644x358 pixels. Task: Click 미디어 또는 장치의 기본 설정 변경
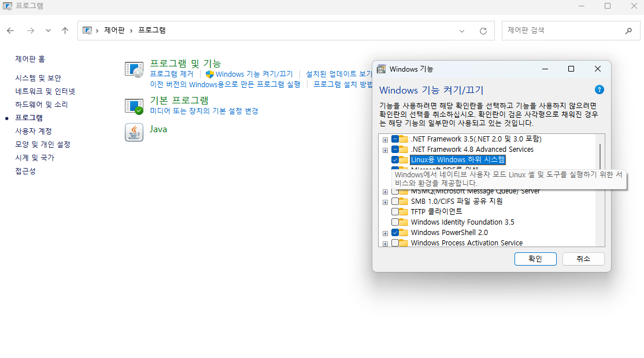[203, 111]
